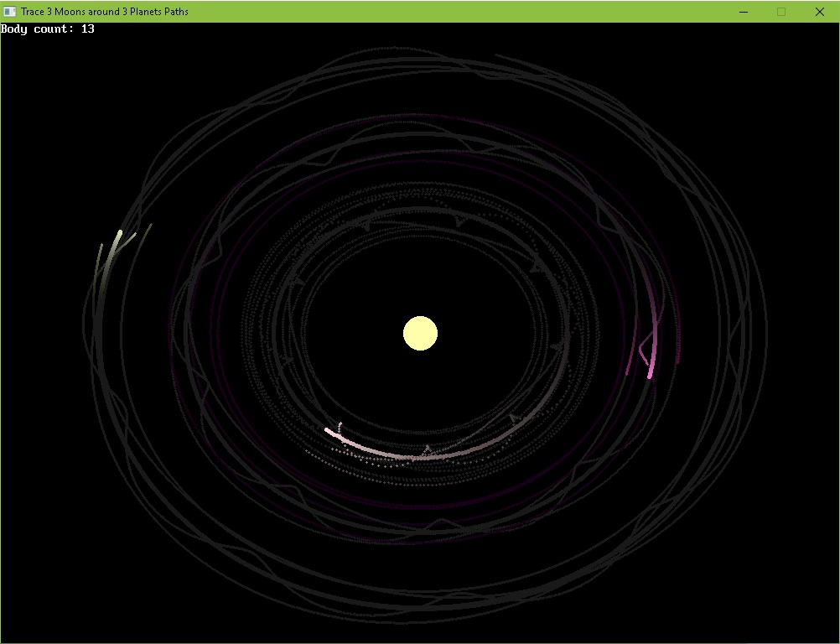Click the white-pink inner planet trail head

coord(327,429)
